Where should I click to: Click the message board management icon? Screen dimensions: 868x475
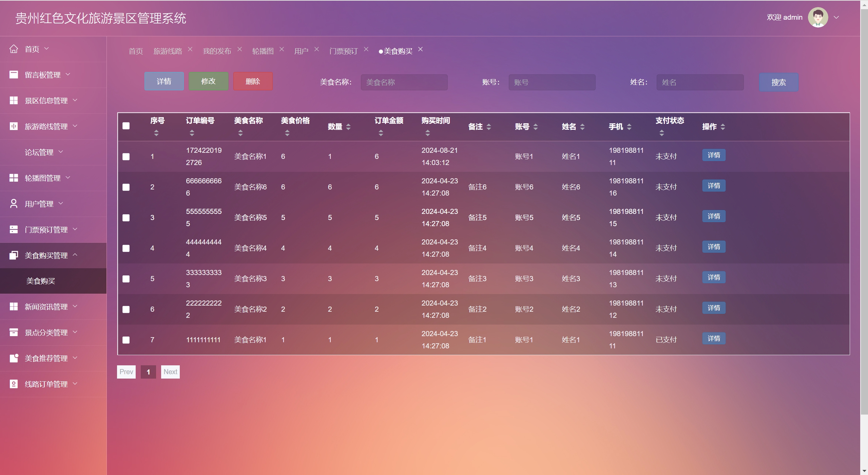point(14,75)
